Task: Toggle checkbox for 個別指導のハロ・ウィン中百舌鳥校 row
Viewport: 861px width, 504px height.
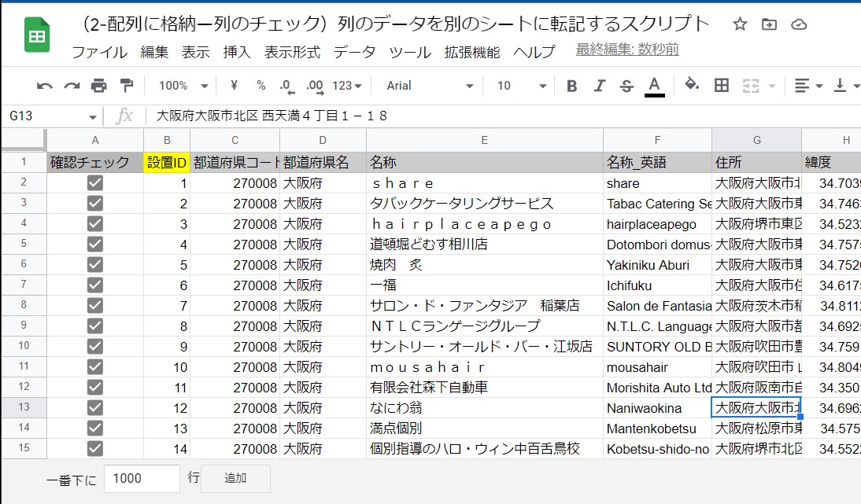Action: (95, 449)
